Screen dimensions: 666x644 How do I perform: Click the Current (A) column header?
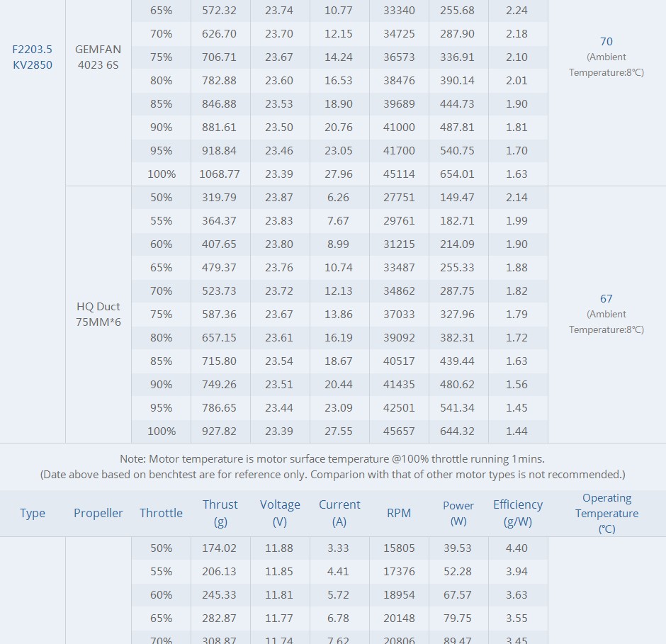point(339,513)
